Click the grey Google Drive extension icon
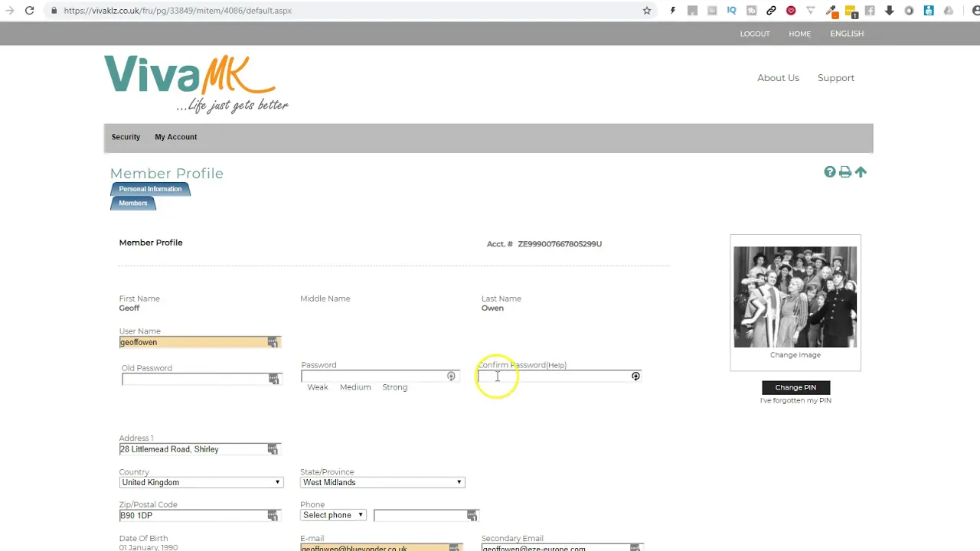Screen dimensions: 980x551 pyautogui.click(x=949, y=11)
